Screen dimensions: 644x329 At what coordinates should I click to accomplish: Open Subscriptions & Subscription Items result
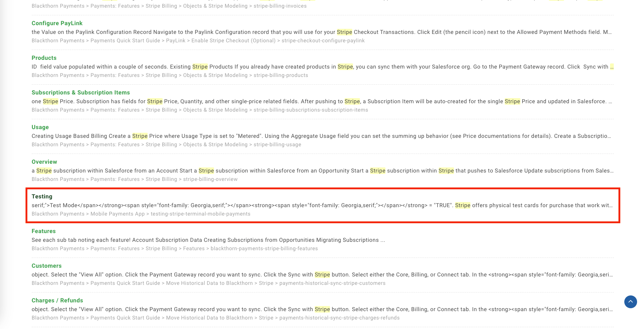81,92
